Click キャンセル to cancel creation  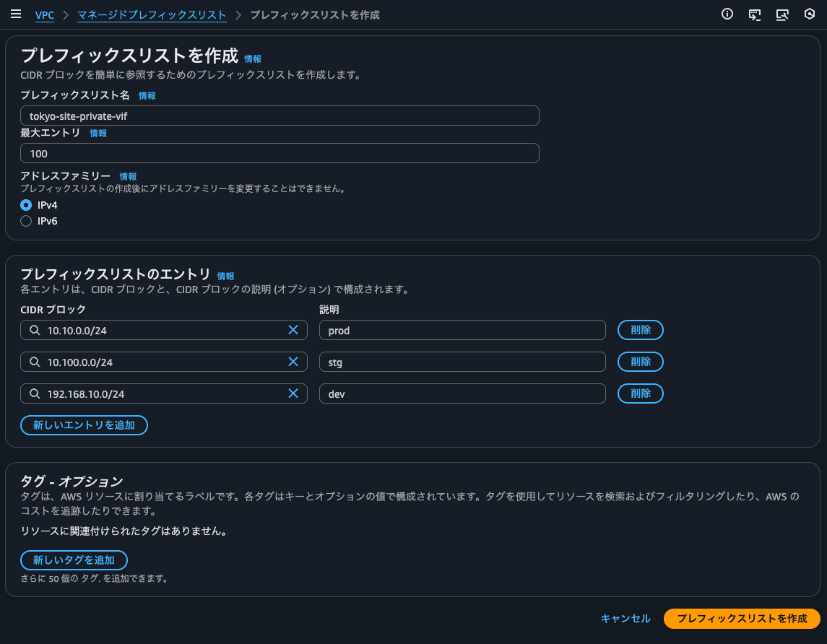(x=625, y=619)
